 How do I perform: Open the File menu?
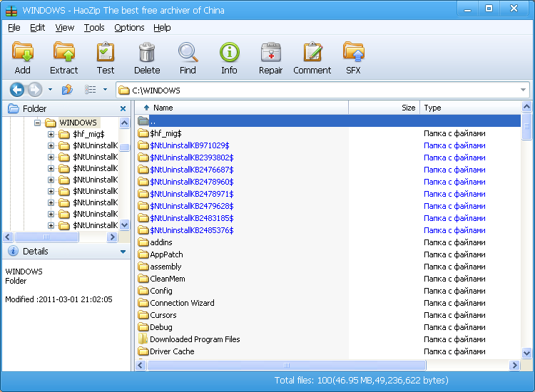point(14,28)
